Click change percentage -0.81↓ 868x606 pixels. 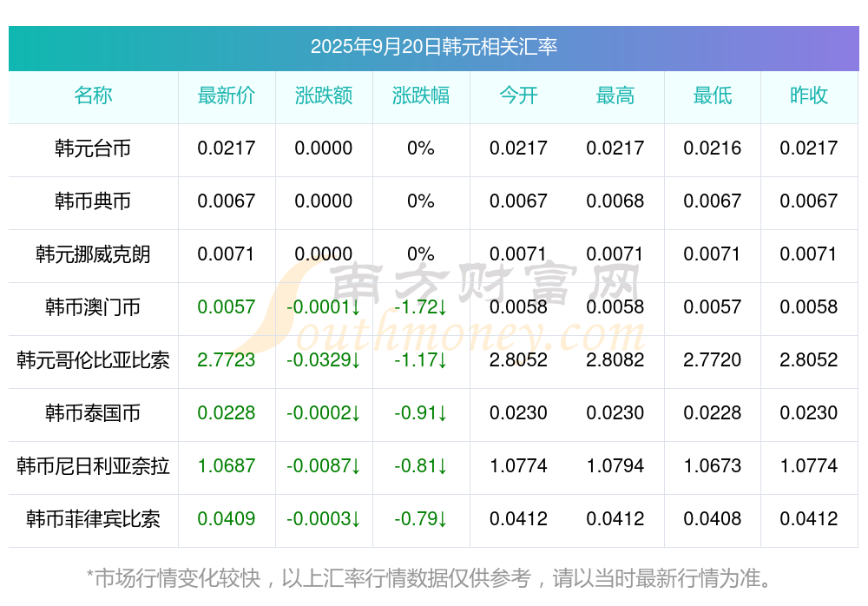click(x=421, y=466)
